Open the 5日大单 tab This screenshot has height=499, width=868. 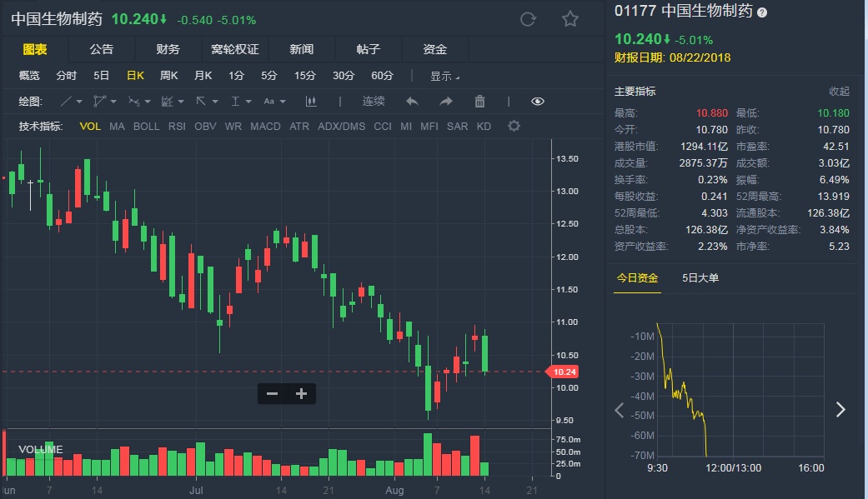pyautogui.click(x=700, y=278)
